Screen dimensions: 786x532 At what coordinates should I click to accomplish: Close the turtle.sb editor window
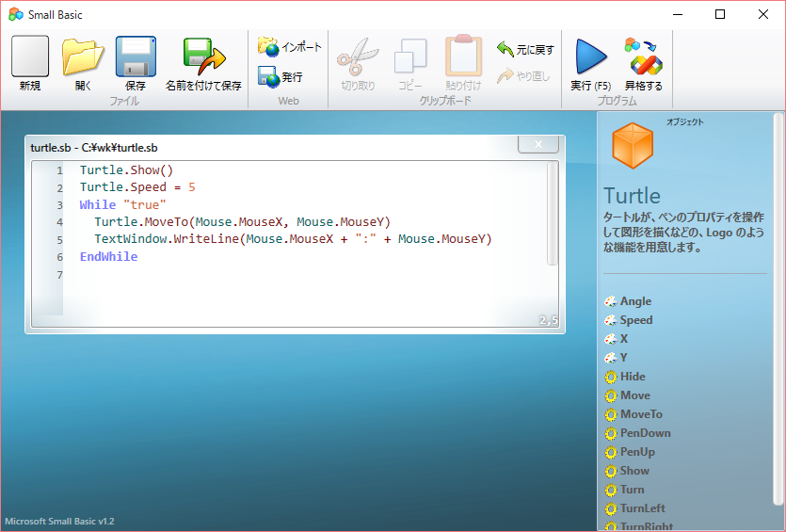coord(537,144)
